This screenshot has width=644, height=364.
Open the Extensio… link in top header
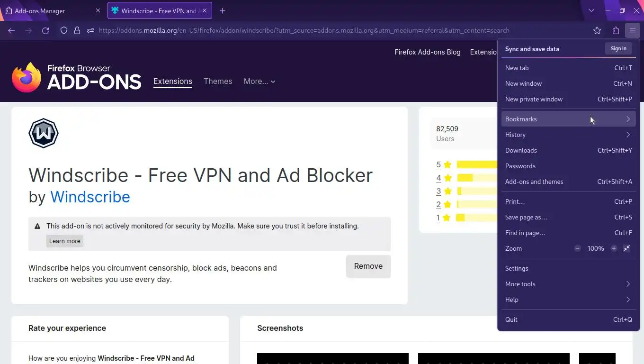483,52
